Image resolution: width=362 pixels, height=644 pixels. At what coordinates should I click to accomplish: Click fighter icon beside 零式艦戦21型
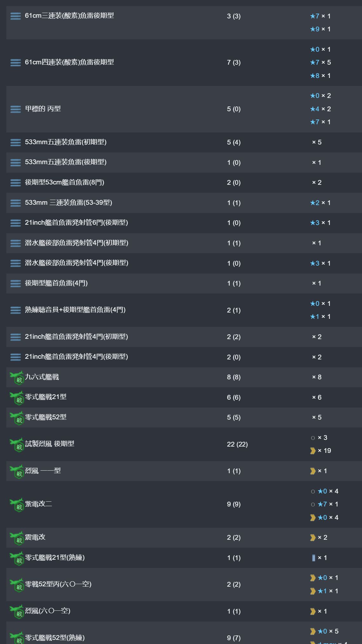[x=17, y=398]
